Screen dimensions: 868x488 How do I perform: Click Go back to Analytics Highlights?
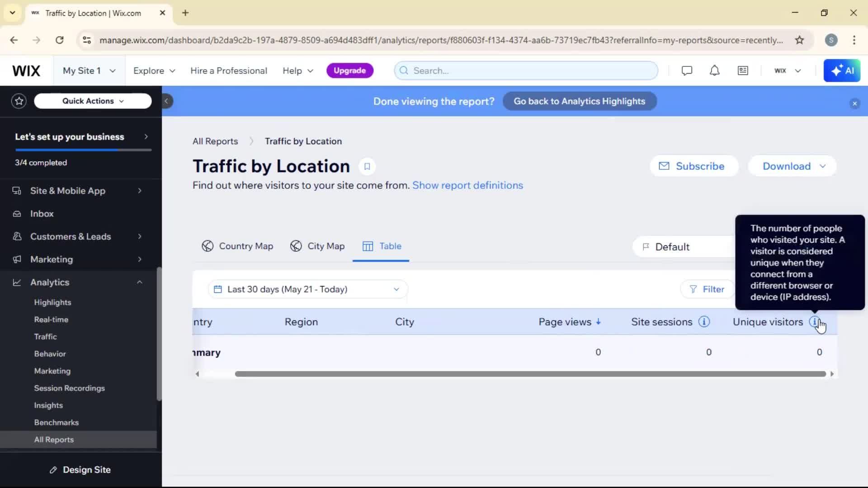pyautogui.click(x=580, y=101)
